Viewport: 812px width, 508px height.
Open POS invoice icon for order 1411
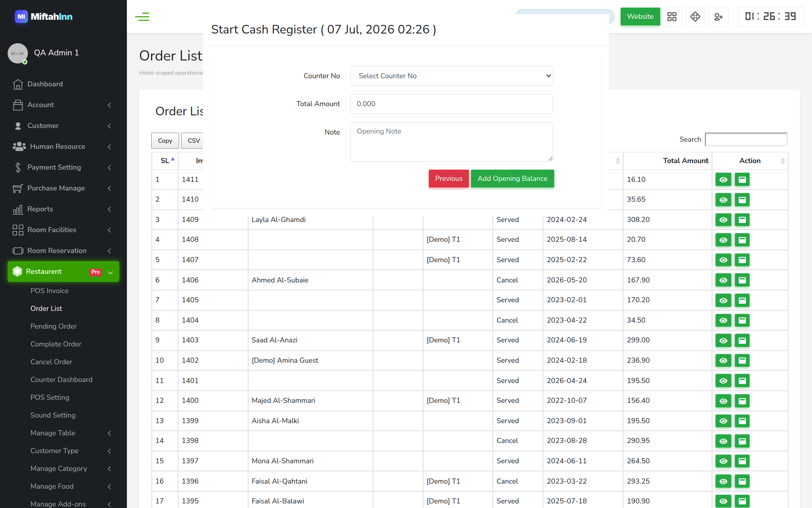coord(742,179)
